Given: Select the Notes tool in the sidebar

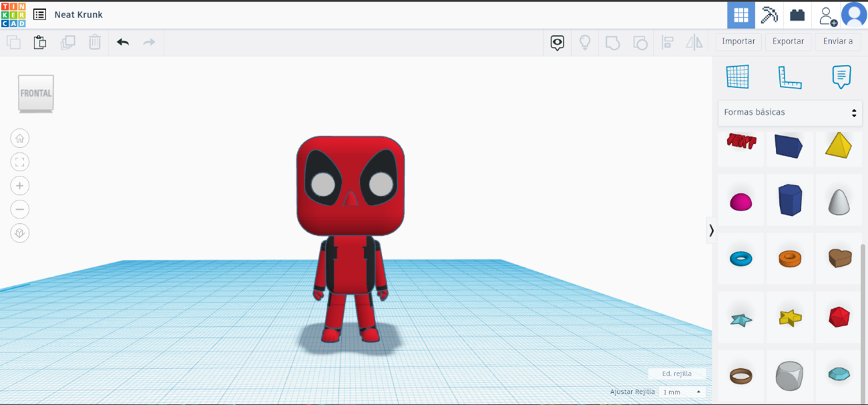Looking at the screenshot, I should pyautogui.click(x=841, y=76).
